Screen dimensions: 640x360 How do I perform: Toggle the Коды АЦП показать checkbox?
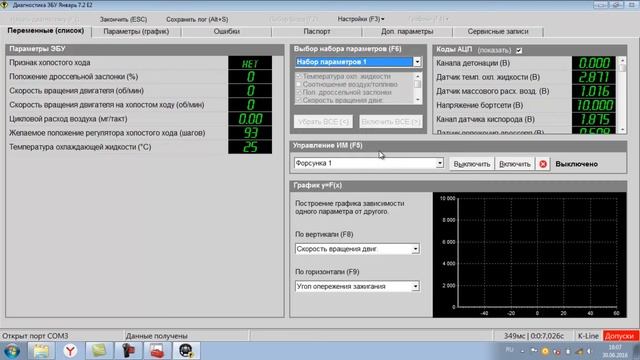pos(519,51)
